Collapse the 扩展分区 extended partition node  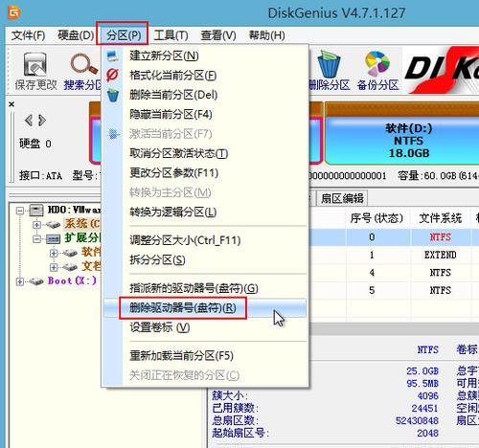click(x=36, y=238)
